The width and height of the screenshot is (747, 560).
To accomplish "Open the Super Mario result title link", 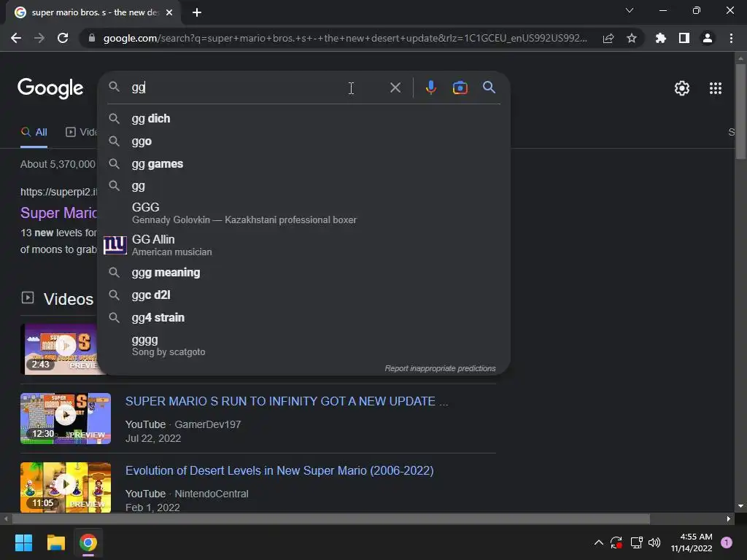I will [x=58, y=213].
